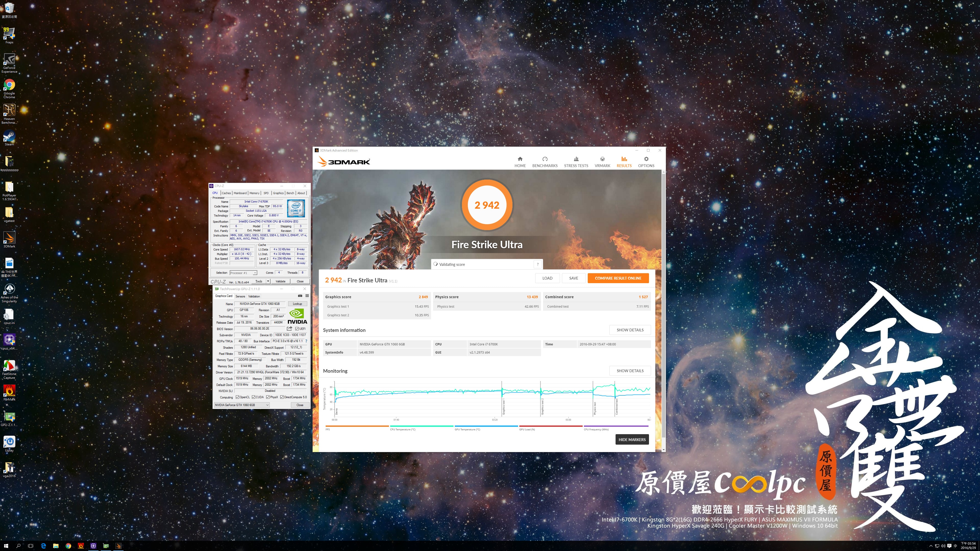Open the vga2016 folder on desktop
Viewport: 980px width, 551px height.
[9, 470]
